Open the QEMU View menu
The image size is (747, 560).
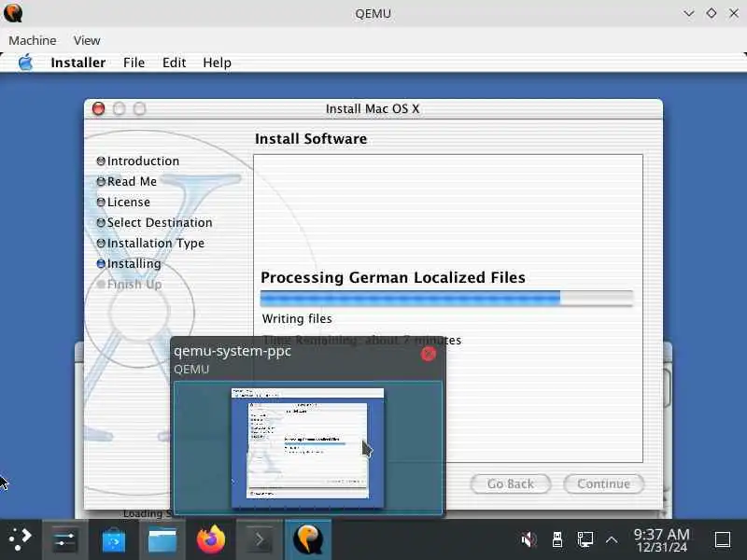pos(87,40)
